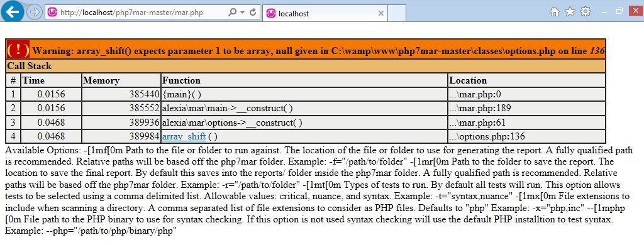
Task: Click the search magnifier icon in address bar
Action: [x=233, y=13]
